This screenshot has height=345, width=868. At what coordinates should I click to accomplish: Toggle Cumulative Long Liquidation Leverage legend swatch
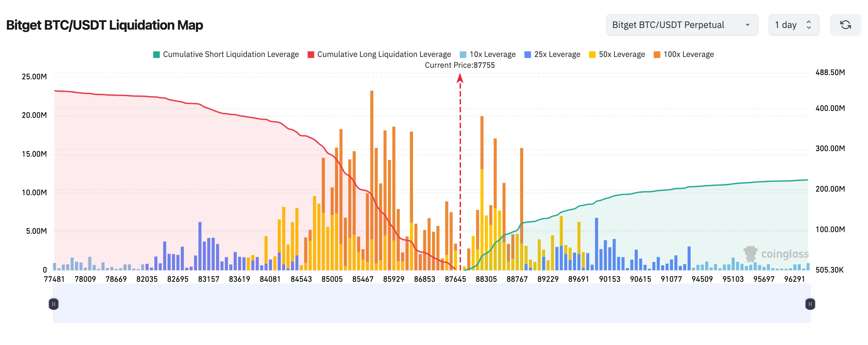[311, 55]
